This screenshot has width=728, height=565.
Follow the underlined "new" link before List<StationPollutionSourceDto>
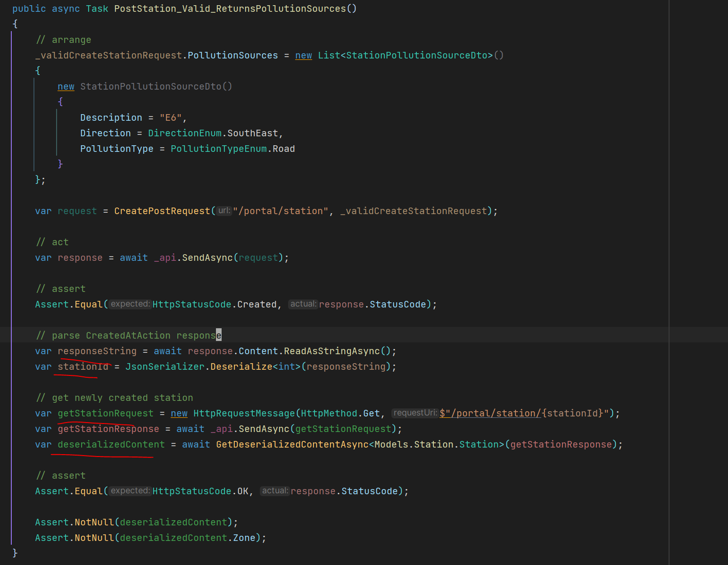pyautogui.click(x=303, y=55)
